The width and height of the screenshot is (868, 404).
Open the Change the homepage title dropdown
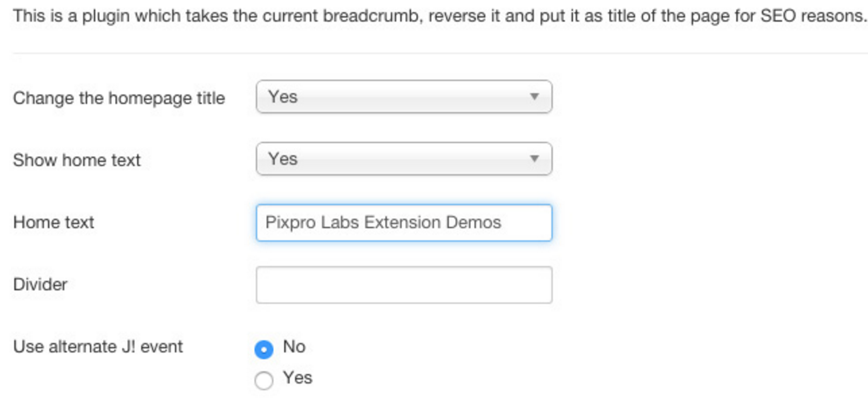tap(403, 97)
